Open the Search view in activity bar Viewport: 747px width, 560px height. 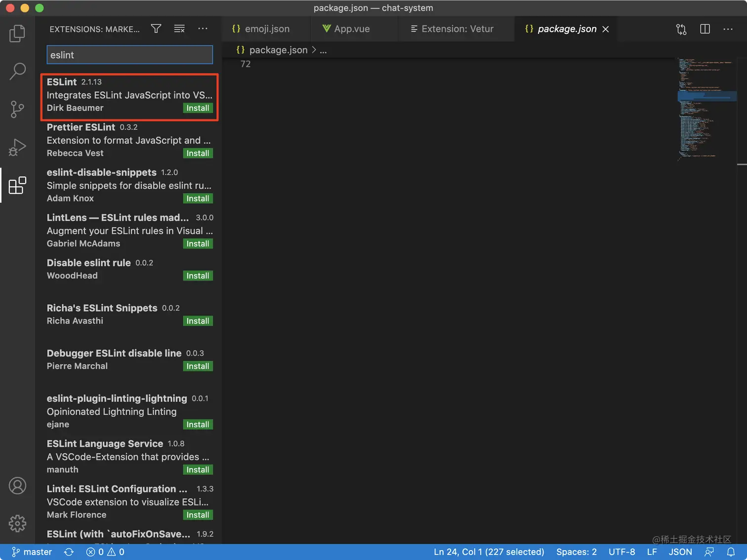[17, 71]
